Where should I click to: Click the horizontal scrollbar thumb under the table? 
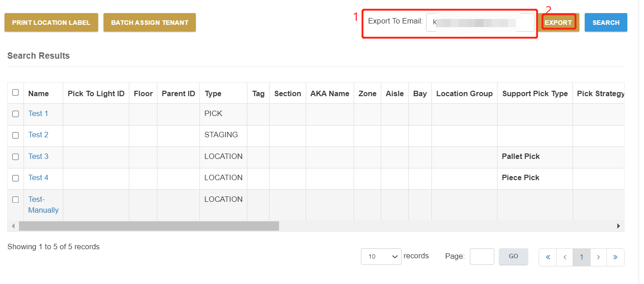point(149,226)
